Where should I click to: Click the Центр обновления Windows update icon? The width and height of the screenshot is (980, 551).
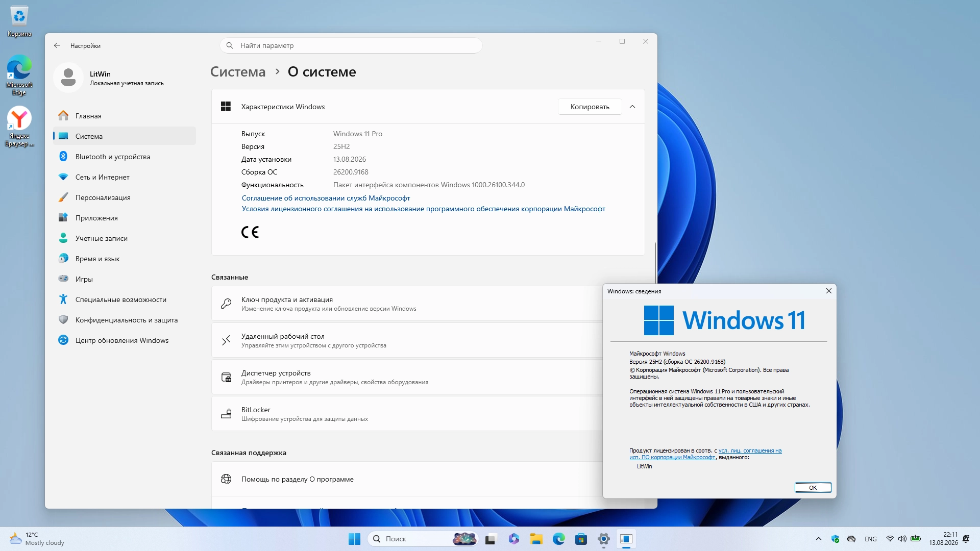pos(63,340)
